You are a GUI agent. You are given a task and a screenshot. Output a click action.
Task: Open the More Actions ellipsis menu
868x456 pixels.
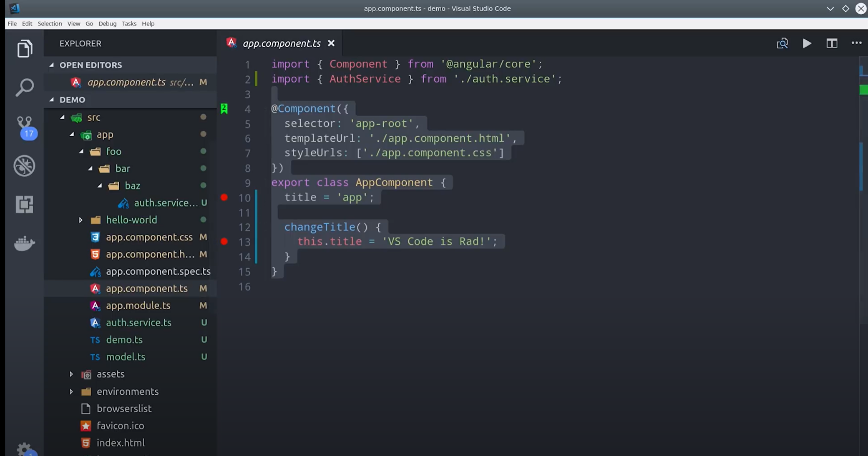click(856, 43)
